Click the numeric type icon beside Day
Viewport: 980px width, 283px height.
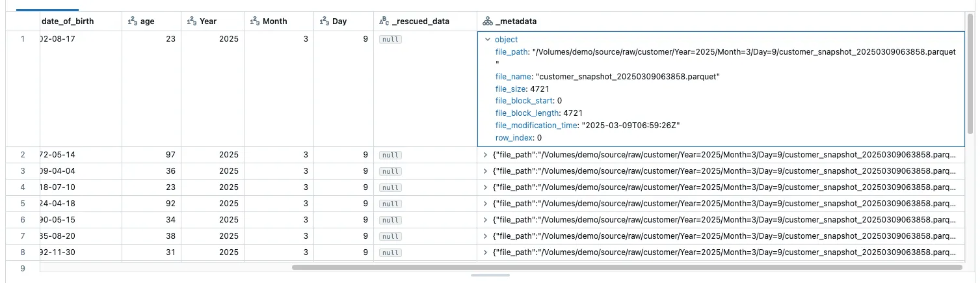[324, 21]
